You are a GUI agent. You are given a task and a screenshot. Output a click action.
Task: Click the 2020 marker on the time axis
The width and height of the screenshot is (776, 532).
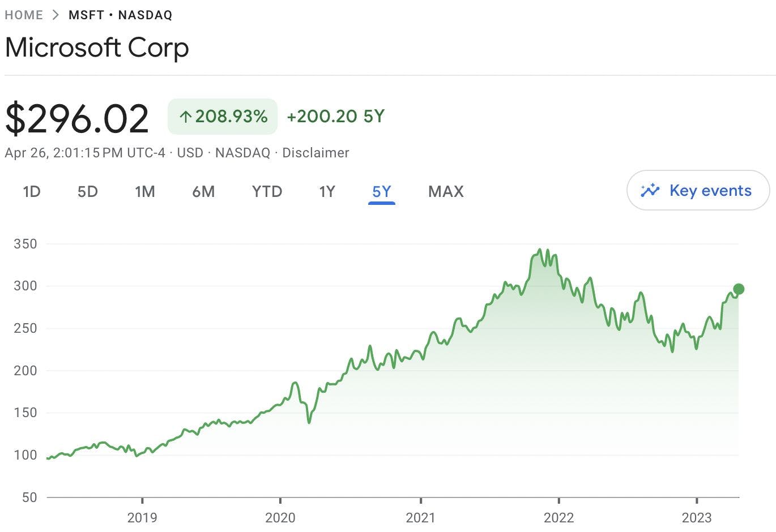point(280,517)
